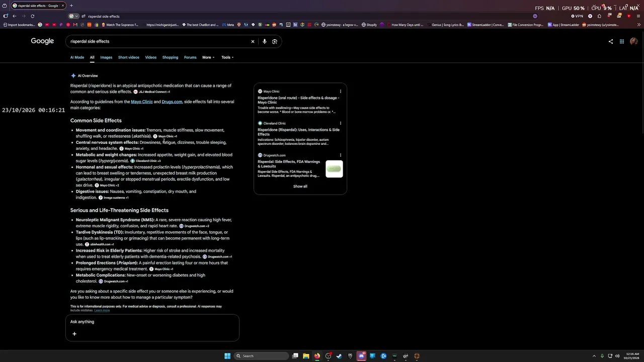Launch File Explorer from the taskbar
Screen dimensions: 644x362
(x=306, y=356)
